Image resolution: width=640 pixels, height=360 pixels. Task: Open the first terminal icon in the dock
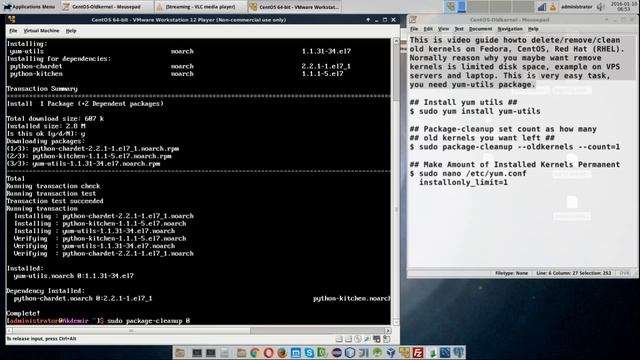(197, 353)
